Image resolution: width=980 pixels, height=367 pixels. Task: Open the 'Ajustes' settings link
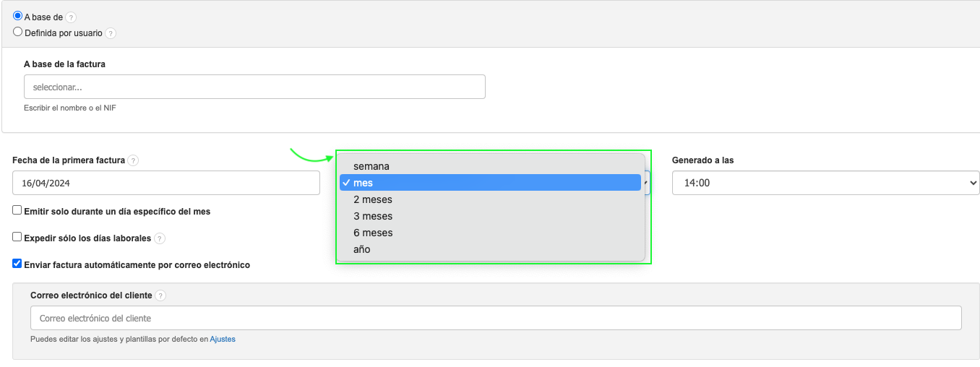[x=223, y=339]
